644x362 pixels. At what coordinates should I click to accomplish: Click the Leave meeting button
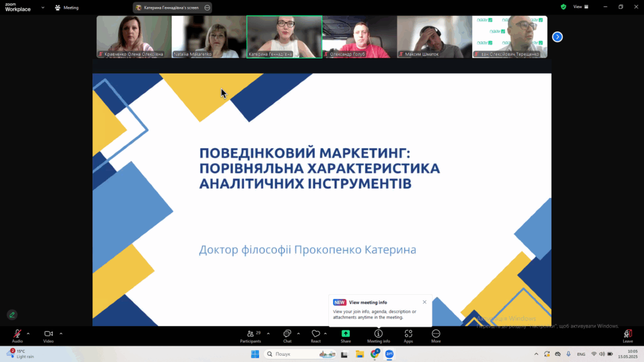point(627,335)
